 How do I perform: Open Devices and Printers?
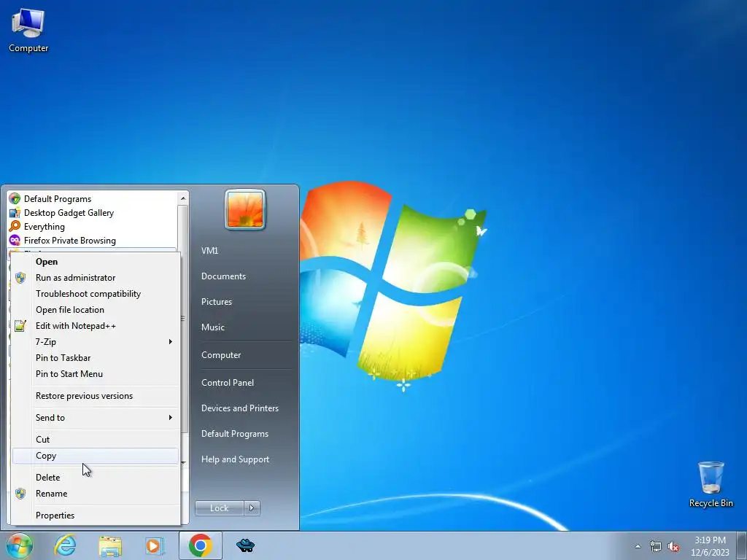[239, 408]
